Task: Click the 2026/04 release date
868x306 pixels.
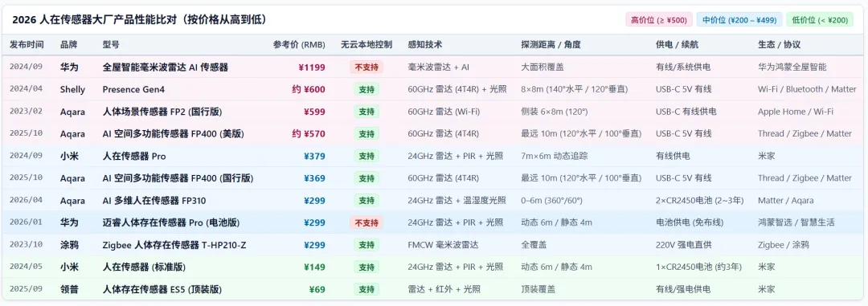Action: point(25,200)
